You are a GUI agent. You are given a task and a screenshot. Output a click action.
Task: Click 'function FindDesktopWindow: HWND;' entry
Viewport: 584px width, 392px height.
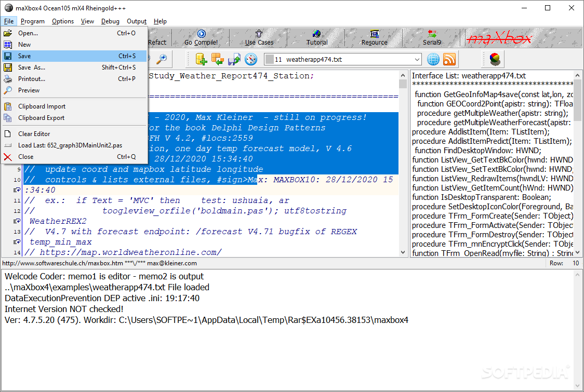pos(478,151)
